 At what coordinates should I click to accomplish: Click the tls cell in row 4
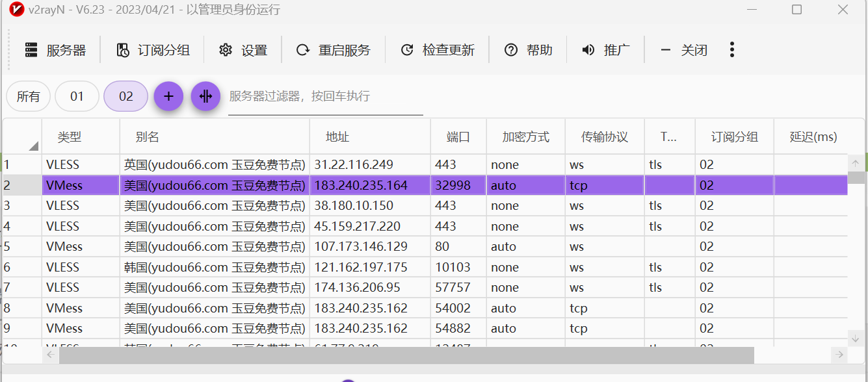pos(670,227)
